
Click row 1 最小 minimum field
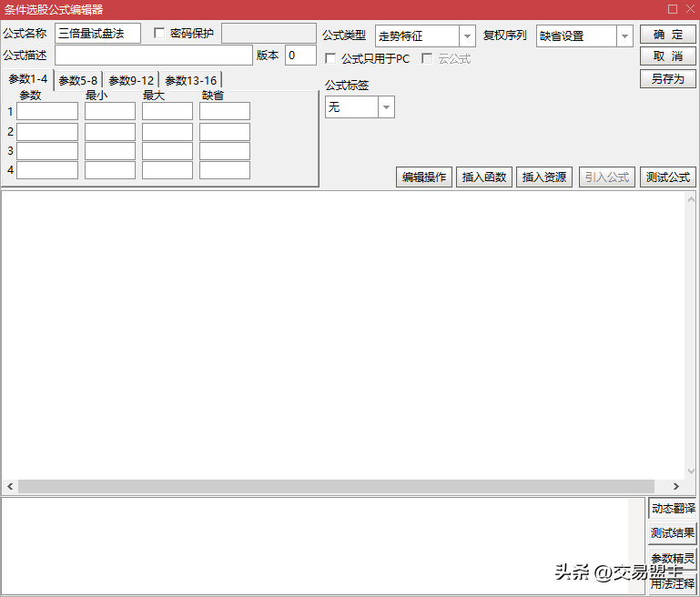(x=110, y=111)
